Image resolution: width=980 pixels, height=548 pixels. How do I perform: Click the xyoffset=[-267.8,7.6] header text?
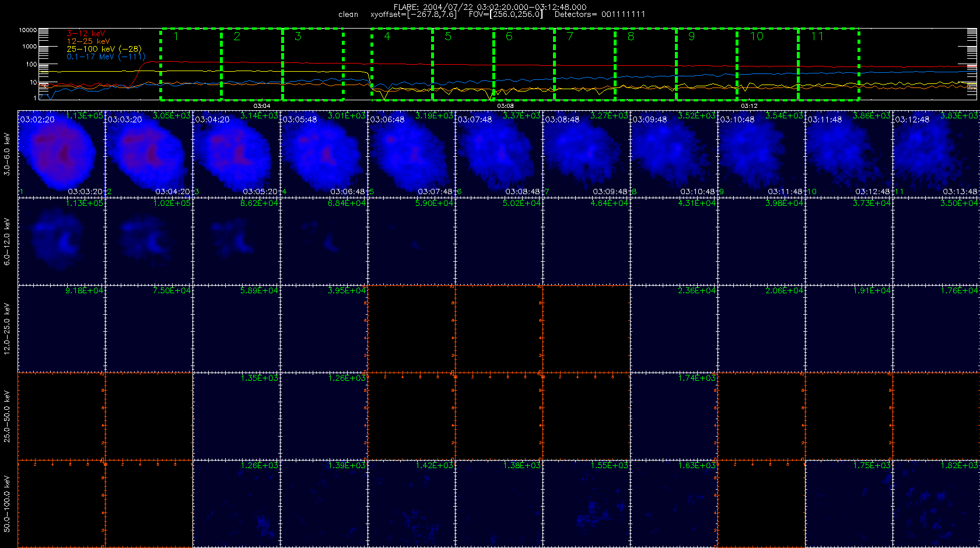[414, 15]
